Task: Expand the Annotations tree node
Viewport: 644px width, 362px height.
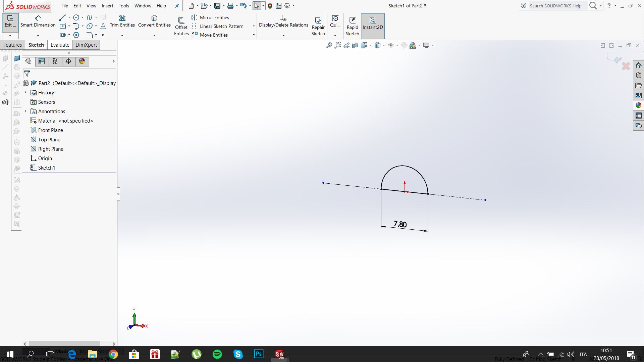Action: coord(25,111)
